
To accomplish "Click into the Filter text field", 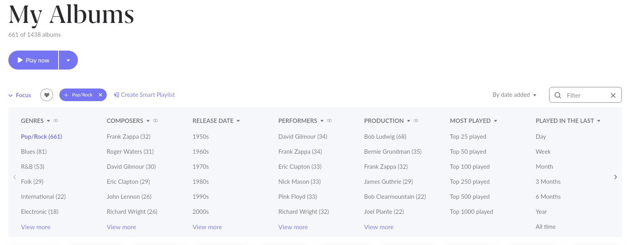I will (x=585, y=95).
